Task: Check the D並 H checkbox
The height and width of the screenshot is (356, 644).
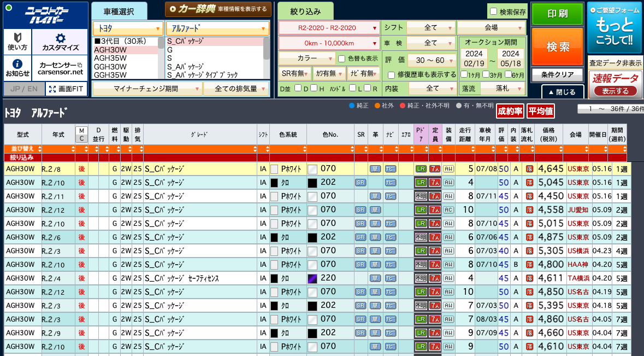Action: click(x=314, y=88)
